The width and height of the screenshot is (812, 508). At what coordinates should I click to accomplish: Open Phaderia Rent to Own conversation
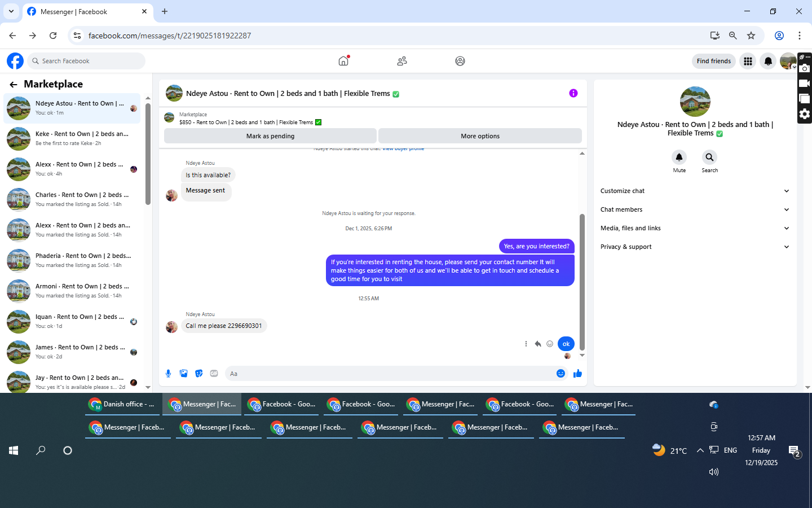pyautogui.click(x=72, y=261)
